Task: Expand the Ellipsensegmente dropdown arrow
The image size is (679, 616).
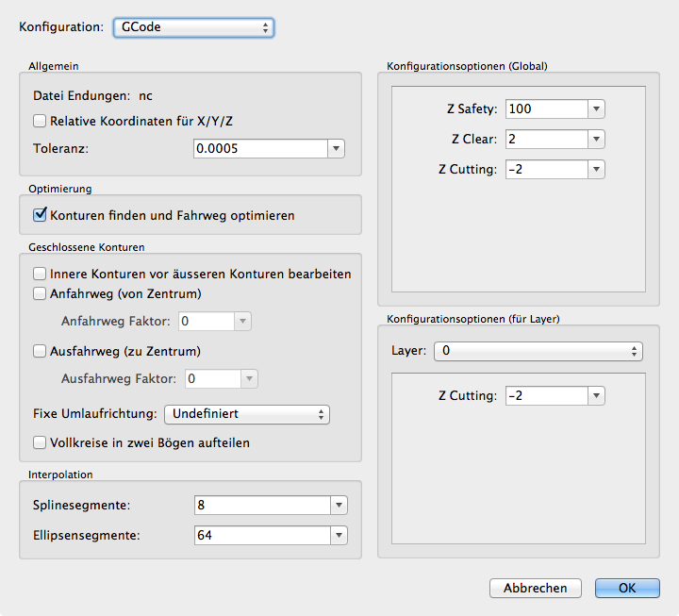Action: (x=339, y=536)
